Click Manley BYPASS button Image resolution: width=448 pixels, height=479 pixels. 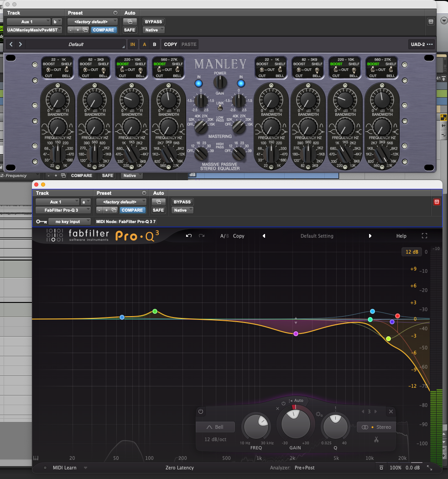(x=153, y=22)
